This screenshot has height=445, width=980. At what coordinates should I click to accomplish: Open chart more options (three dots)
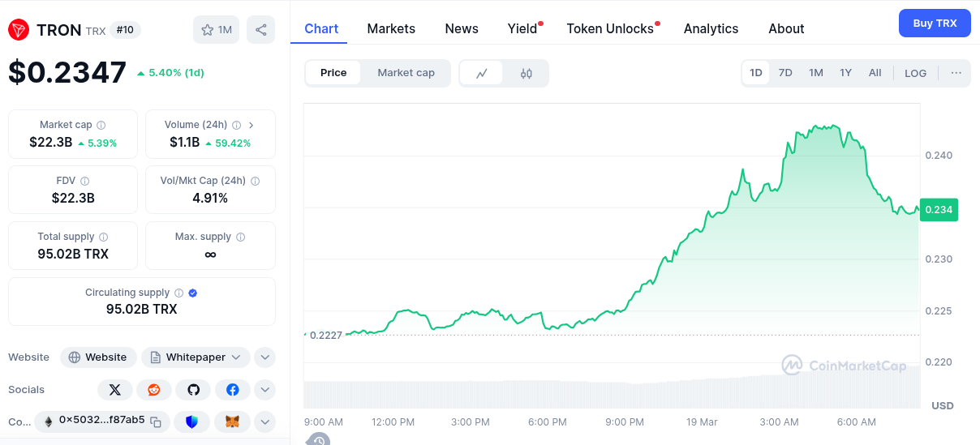pyautogui.click(x=956, y=73)
